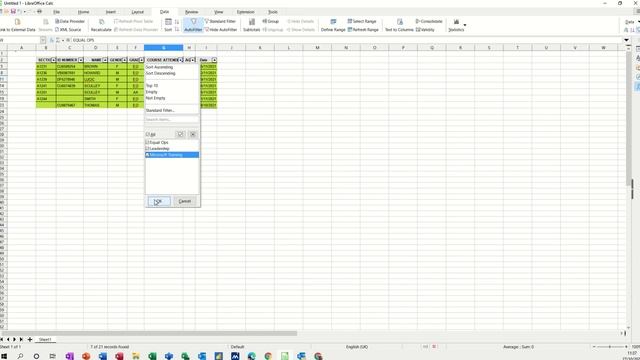640x360 pixels.
Task: Switch to the Insert tab
Action: click(x=111, y=12)
